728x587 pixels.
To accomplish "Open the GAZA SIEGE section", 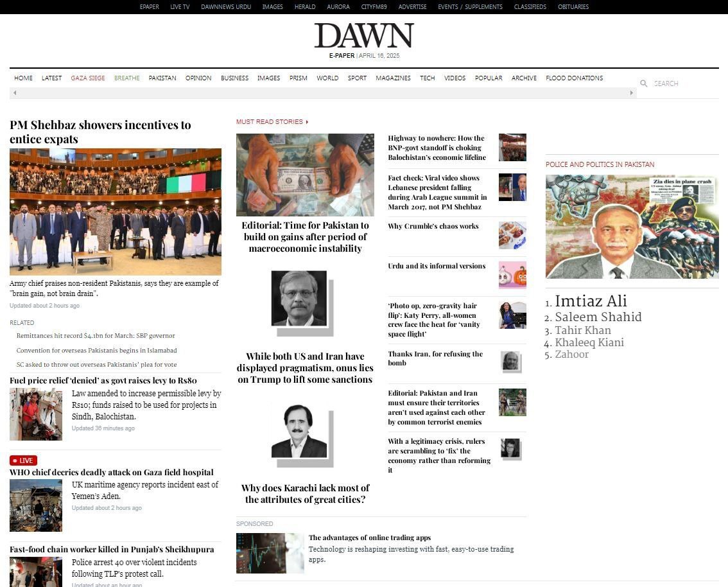I will (x=88, y=78).
